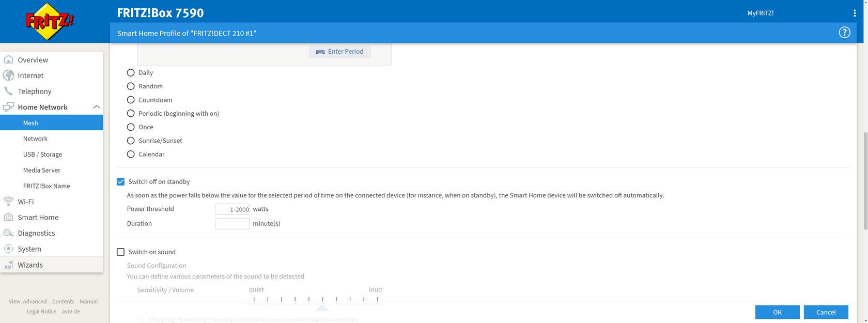Viewport: 868px width, 323px height.
Task: Open the FRITZ!Box Name submenu item
Action: 47,186
